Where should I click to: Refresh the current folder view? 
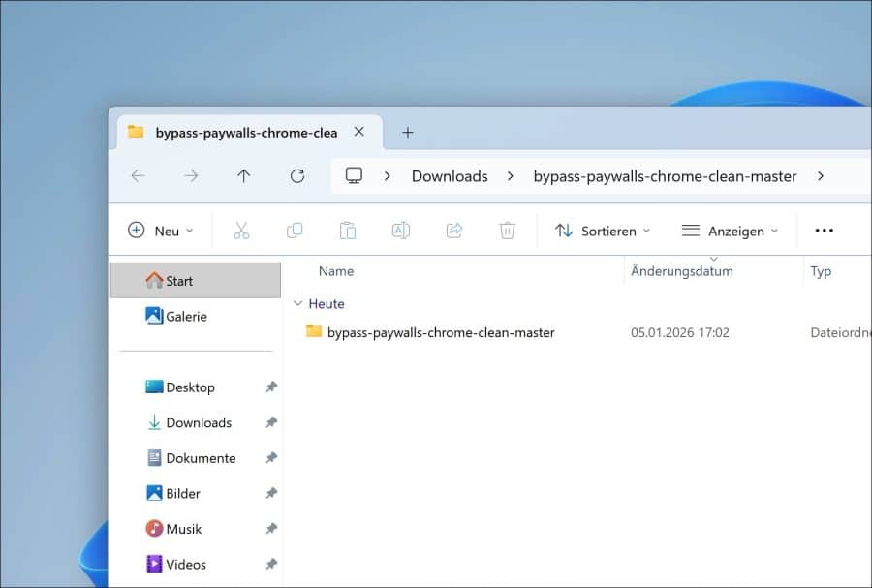click(297, 176)
